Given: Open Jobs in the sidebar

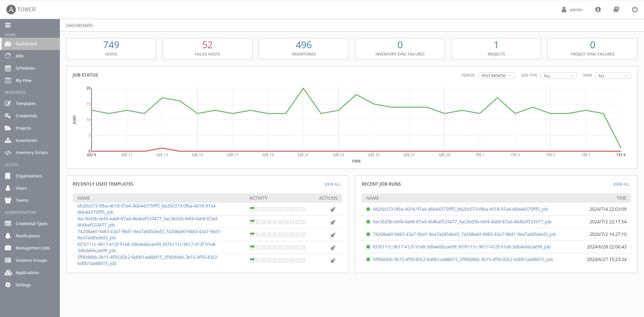Looking at the screenshot, I should click(x=20, y=56).
